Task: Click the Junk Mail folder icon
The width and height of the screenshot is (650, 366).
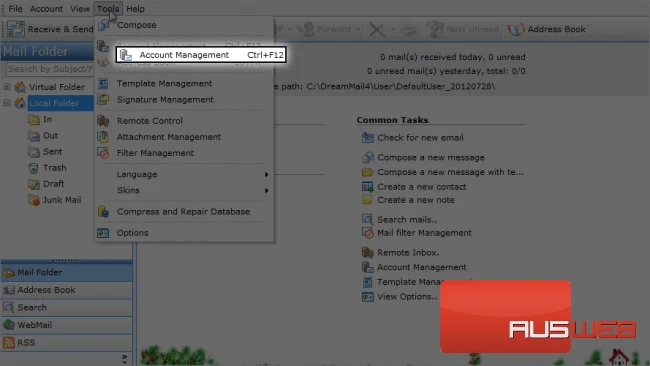Action: point(34,200)
